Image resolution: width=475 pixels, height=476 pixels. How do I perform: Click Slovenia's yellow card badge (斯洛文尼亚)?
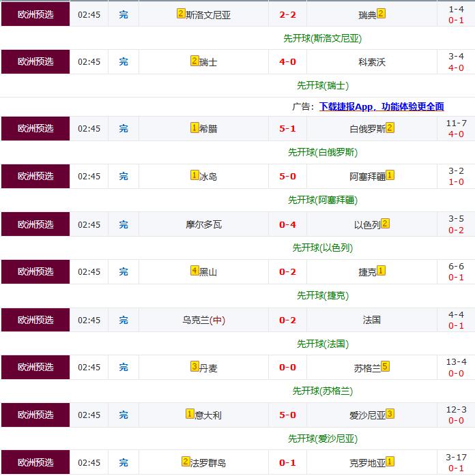pyautogui.click(x=181, y=14)
